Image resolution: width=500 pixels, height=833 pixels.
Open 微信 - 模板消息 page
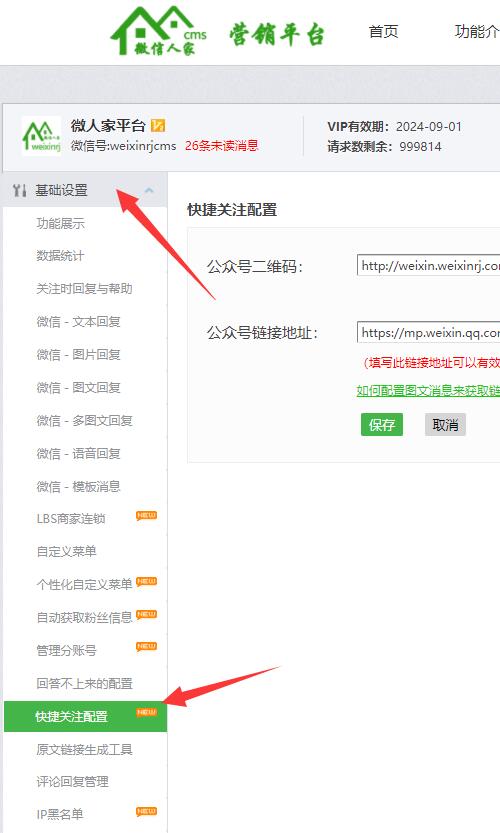click(x=78, y=486)
